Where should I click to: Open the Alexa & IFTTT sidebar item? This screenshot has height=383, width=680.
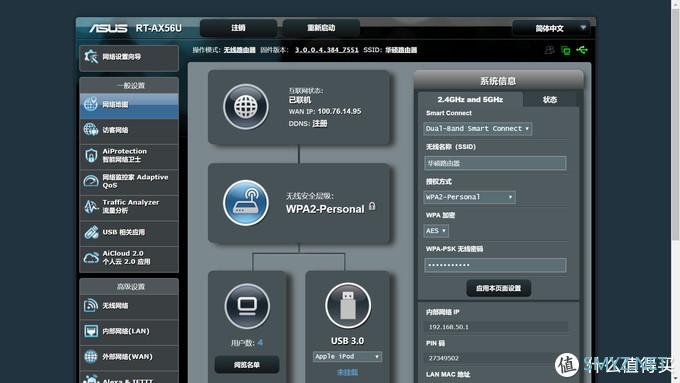point(129,377)
